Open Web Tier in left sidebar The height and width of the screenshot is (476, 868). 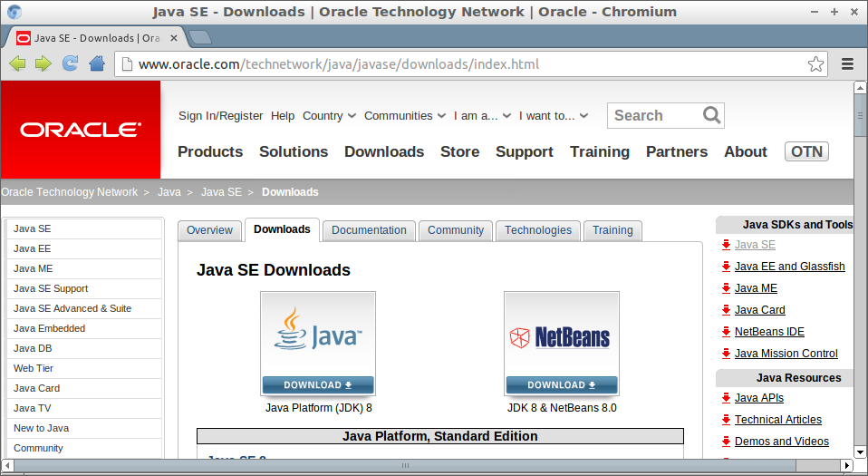84,368
